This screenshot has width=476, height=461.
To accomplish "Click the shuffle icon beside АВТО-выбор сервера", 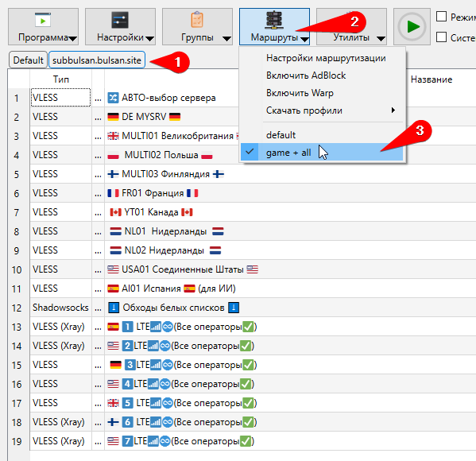I will coord(113,98).
